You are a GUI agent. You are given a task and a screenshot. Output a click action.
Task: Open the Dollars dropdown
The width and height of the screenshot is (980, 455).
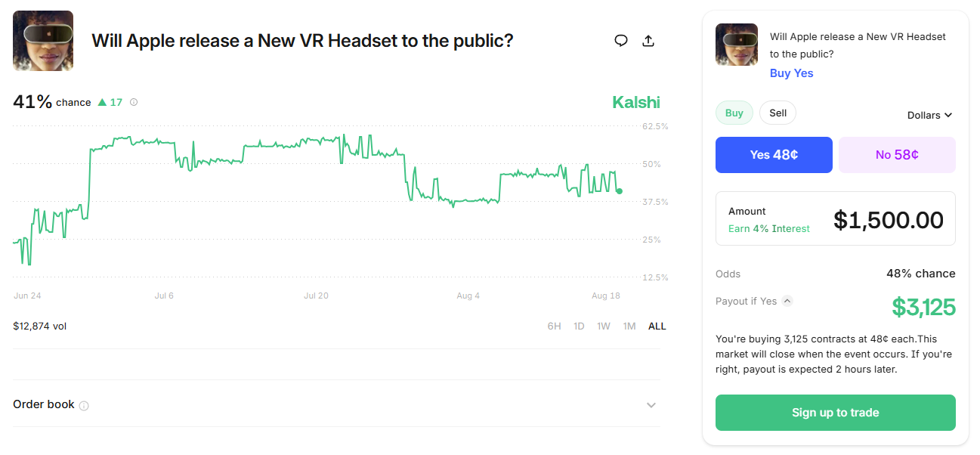[929, 115]
